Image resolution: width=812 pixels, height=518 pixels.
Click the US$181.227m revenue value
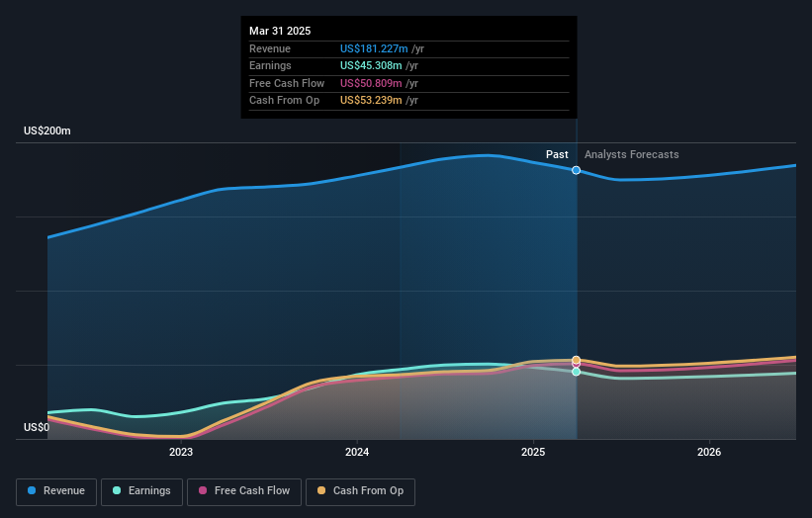(374, 48)
